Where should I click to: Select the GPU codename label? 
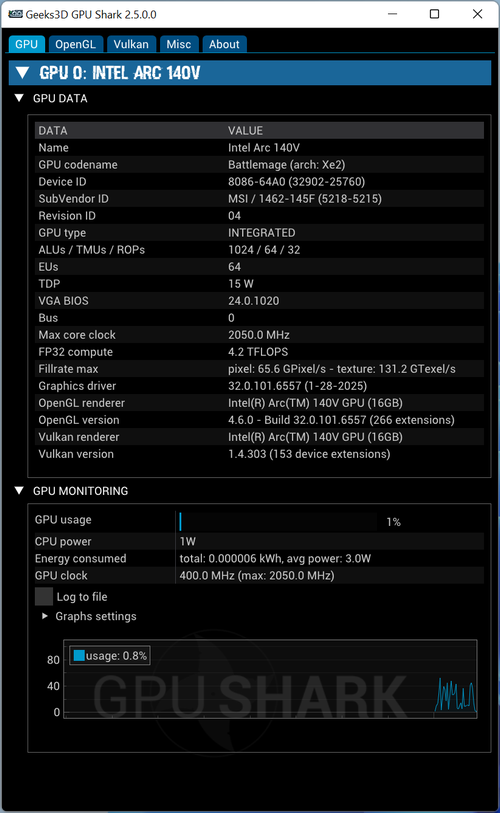click(78, 165)
